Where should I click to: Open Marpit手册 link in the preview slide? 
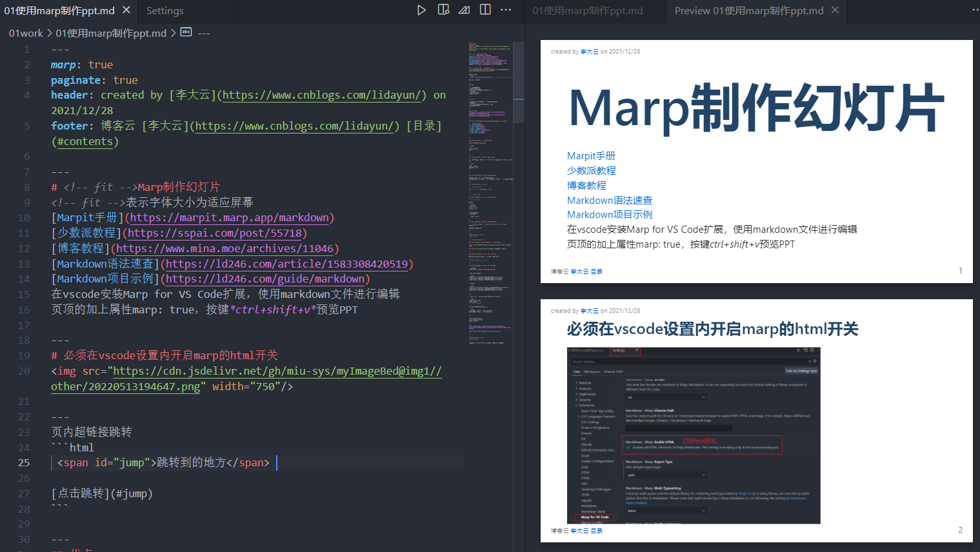591,156
